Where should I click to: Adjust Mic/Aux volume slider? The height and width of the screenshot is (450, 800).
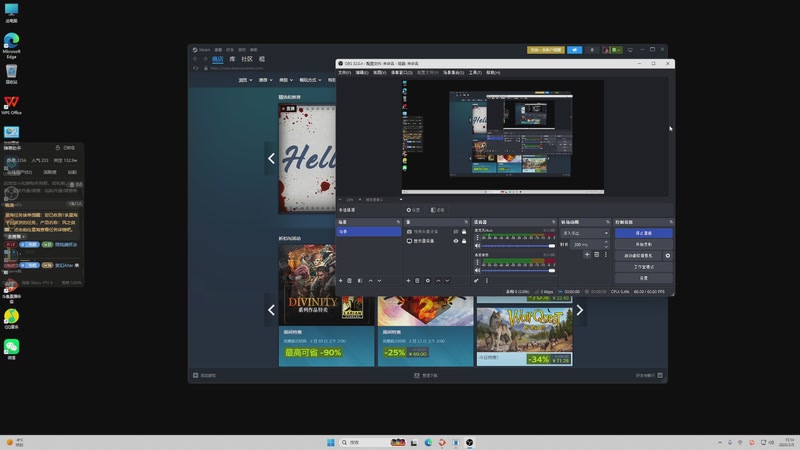coord(517,246)
